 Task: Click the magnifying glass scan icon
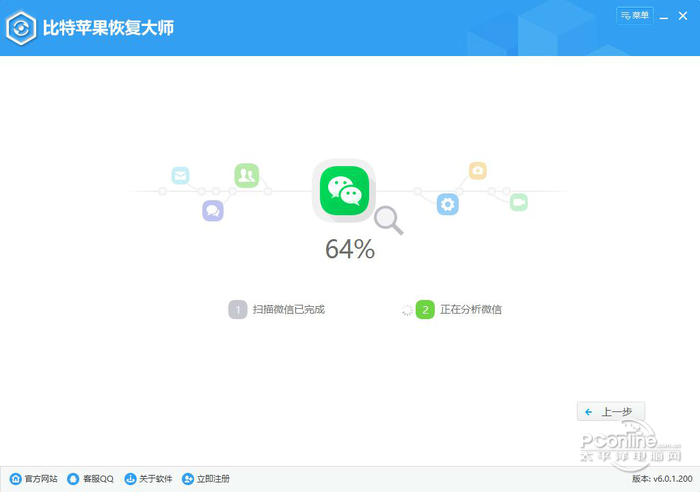tap(389, 220)
